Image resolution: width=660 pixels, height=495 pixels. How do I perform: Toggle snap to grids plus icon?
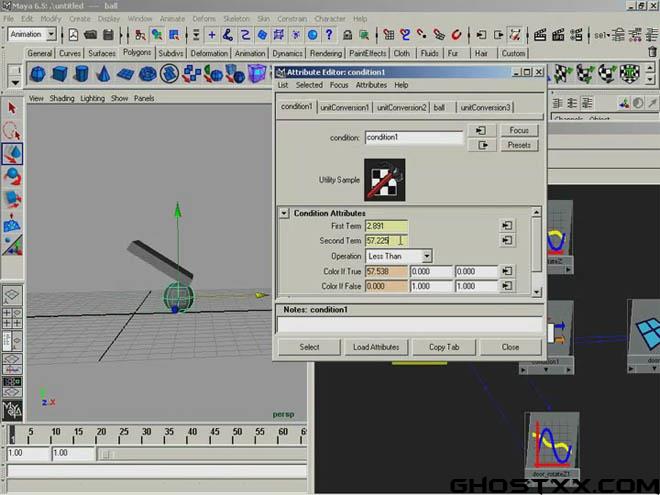[x=212, y=35]
